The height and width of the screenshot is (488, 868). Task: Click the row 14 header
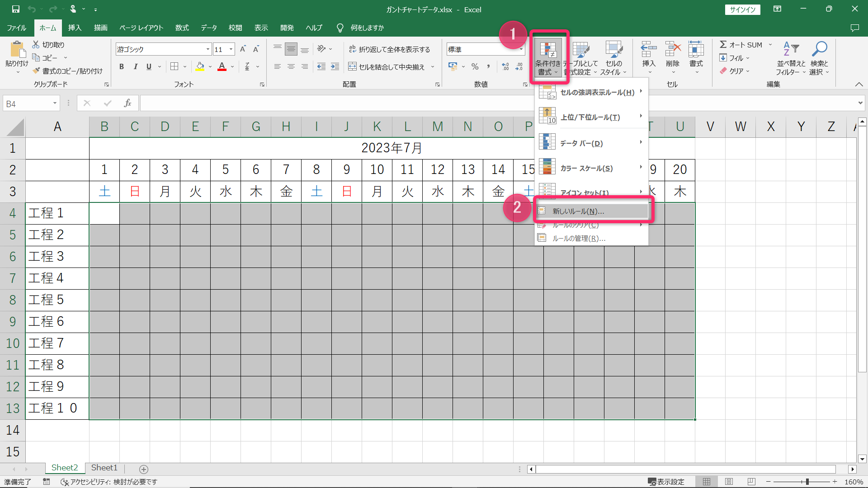click(13, 430)
